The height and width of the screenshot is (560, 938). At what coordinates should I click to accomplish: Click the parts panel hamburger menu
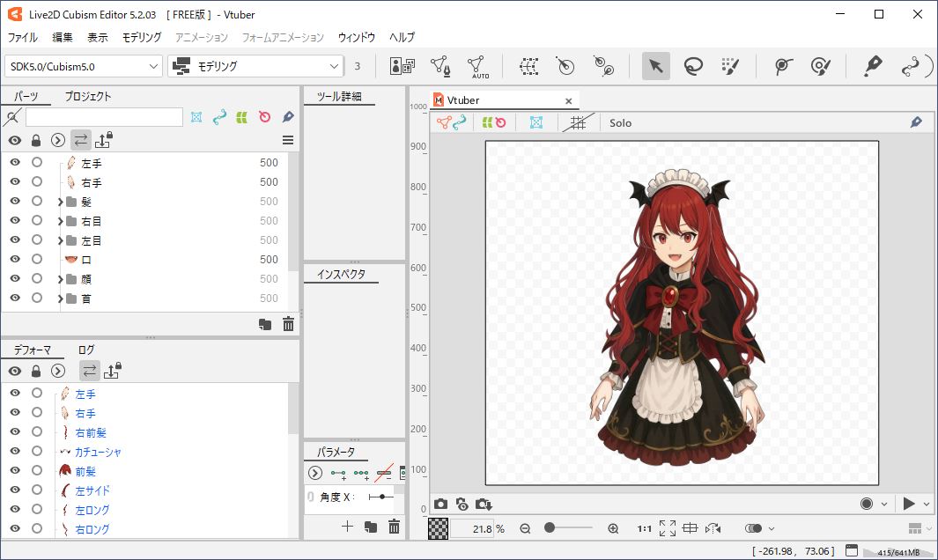(x=288, y=140)
